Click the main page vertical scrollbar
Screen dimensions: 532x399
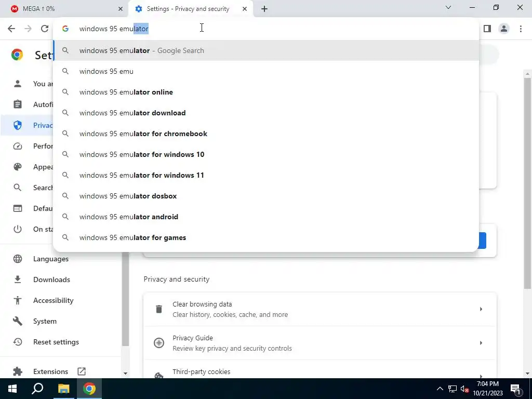click(x=528, y=183)
